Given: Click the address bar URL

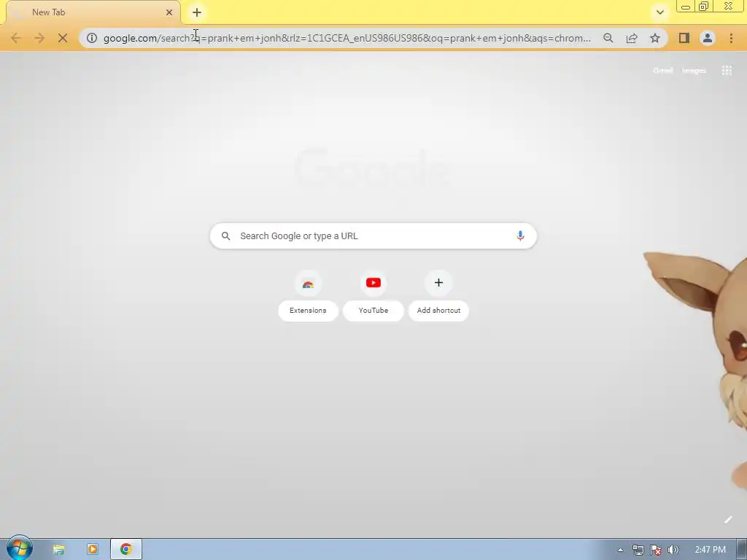Looking at the screenshot, I should [x=347, y=38].
